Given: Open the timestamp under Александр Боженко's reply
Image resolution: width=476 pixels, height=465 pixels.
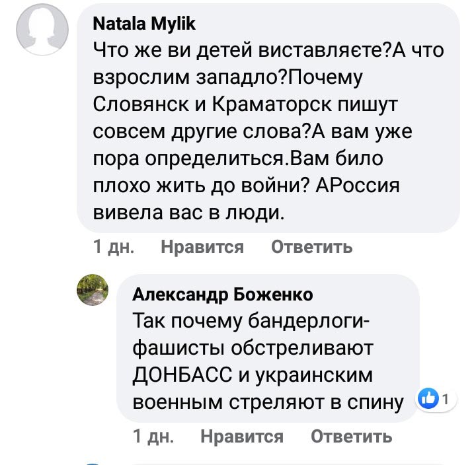Looking at the screenshot, I should coord(153,436).
